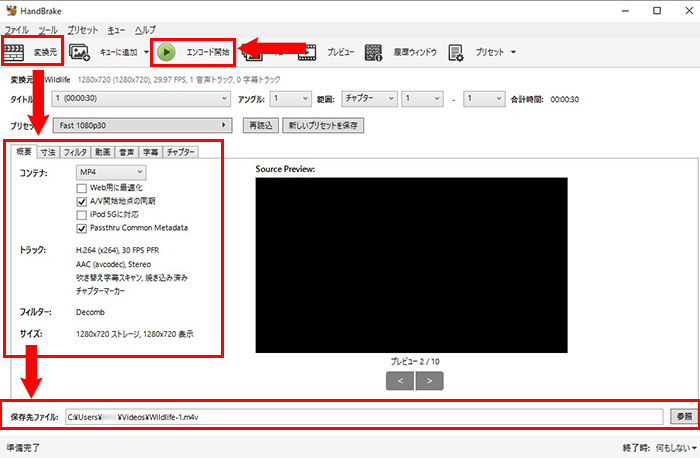This screenshot has width=700, height=458.
Task: Open the コンテナ MP4 dropdown
Action: [x=111, y=172]
